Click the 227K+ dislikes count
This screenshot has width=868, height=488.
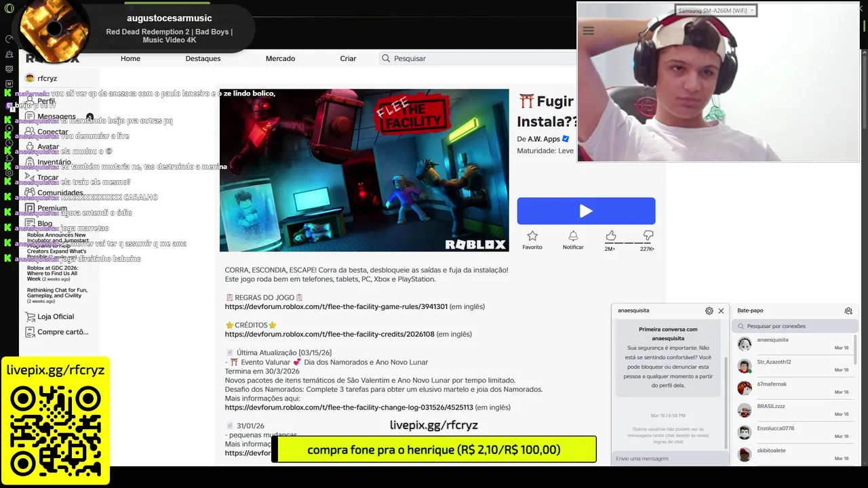point(647,249)
